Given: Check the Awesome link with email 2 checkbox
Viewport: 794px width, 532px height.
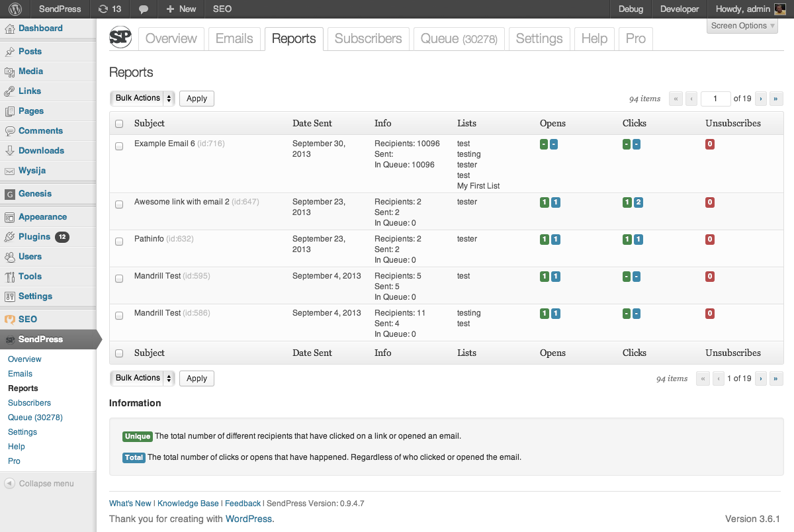Looking at the screenshot, I should point(119,204).
